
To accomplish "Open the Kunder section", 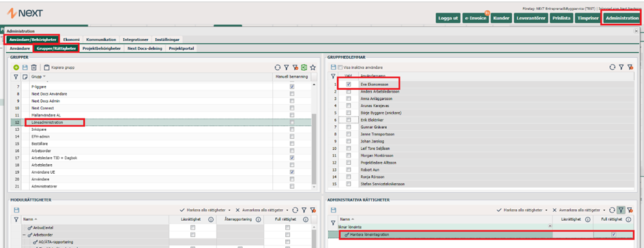I will 501,18.
